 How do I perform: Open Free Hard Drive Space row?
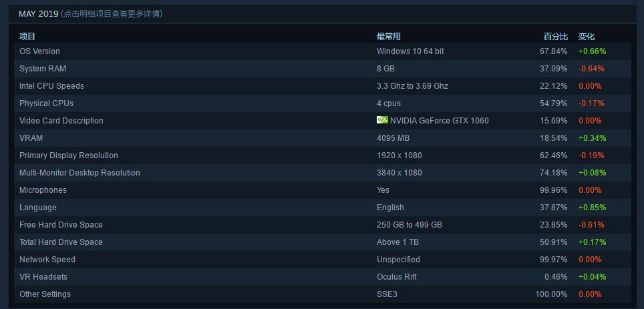(x=323, y=224)
